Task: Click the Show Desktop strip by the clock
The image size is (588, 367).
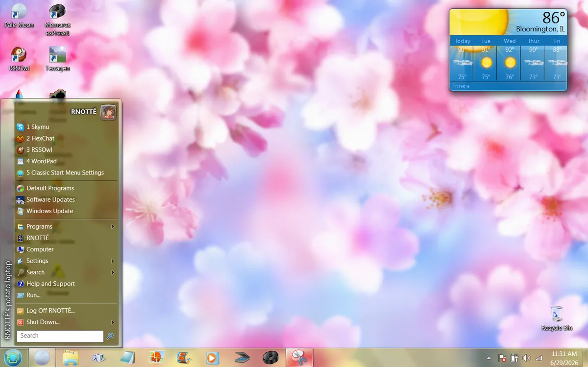Action: point(585,358)
